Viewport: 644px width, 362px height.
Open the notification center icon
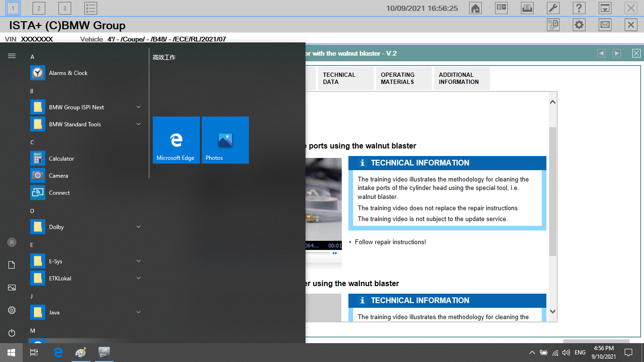coord(628,353)
